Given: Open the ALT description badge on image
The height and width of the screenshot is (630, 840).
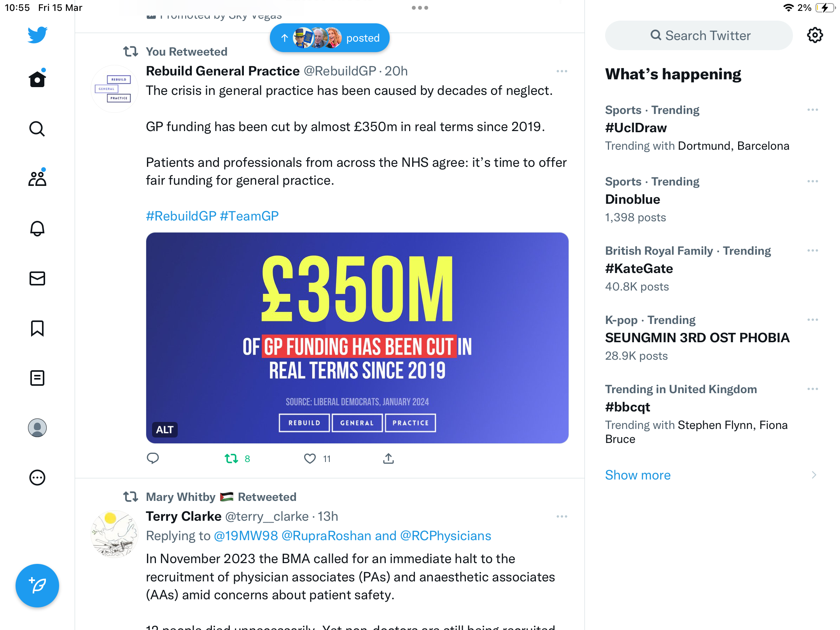Looking at the screenshot, I should tap(164, 429).
